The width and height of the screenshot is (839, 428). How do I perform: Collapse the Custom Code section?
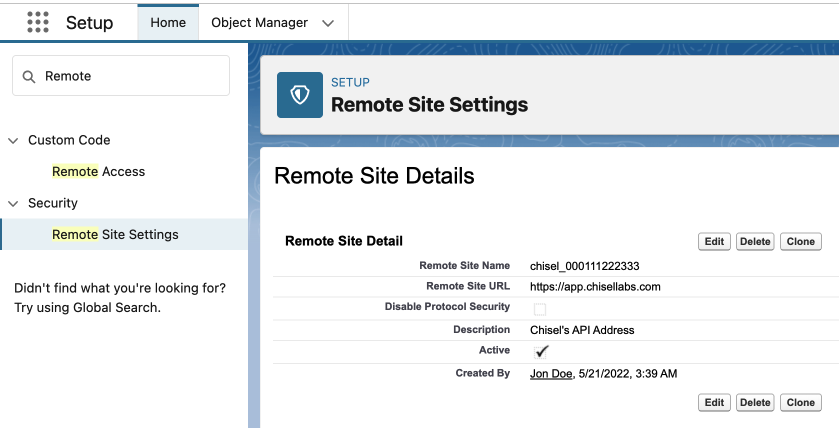[13, 141]
